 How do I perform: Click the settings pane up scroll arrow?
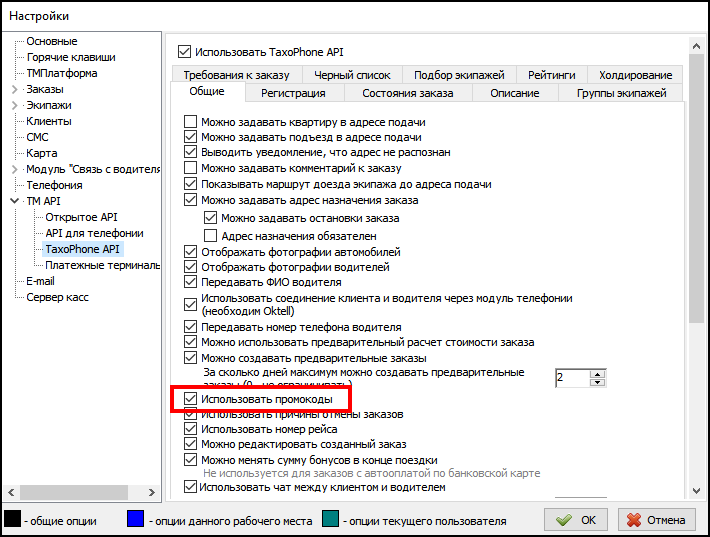click(x=696, y=46)
